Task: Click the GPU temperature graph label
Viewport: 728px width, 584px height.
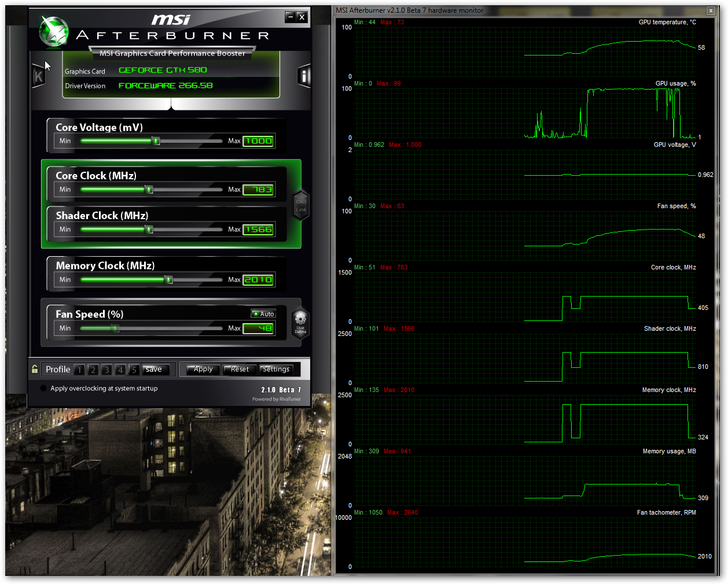Action: (667, 22)
